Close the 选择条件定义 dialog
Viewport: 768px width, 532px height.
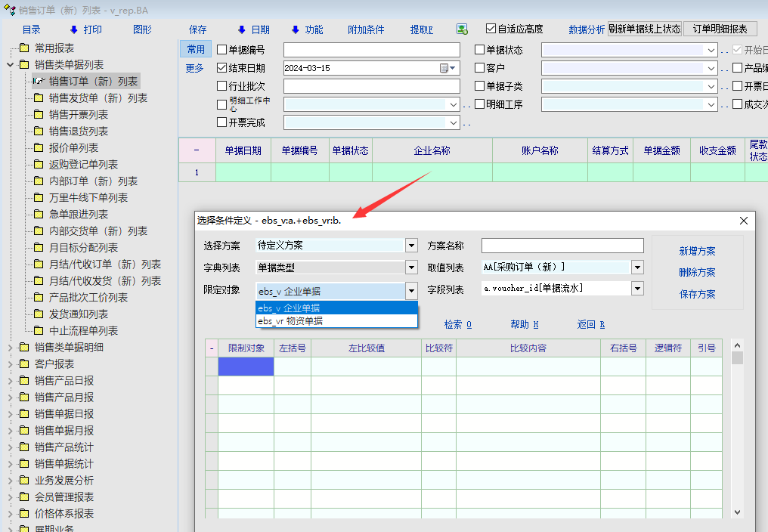click(744, 221)
